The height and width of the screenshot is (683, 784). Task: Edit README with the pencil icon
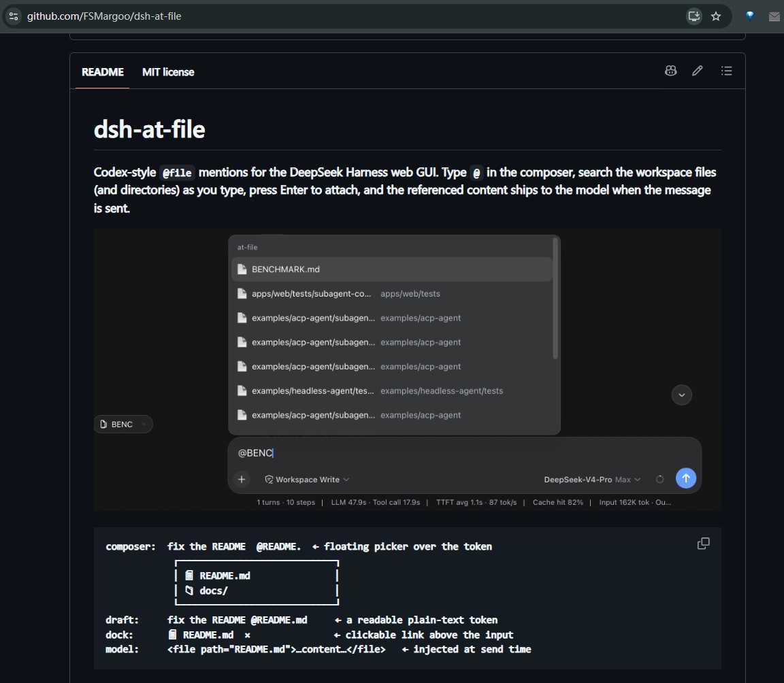click(x=698, y=71)
